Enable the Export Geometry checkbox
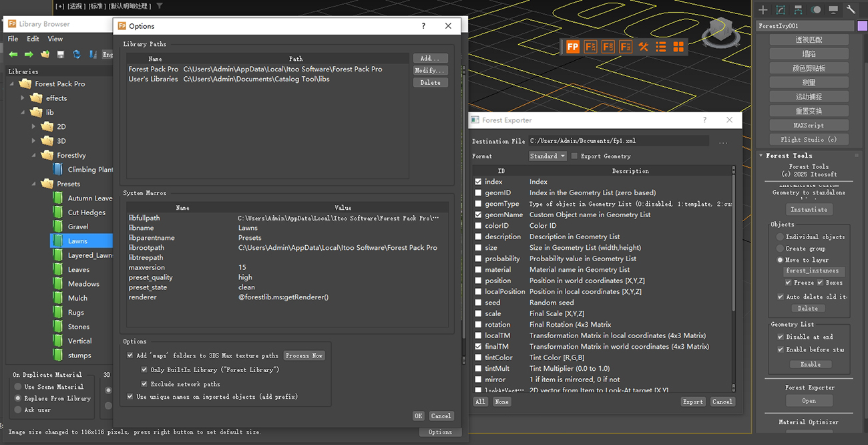Image resolution: width=868 pixels, height=445 pixels. (x=574, y=156)
